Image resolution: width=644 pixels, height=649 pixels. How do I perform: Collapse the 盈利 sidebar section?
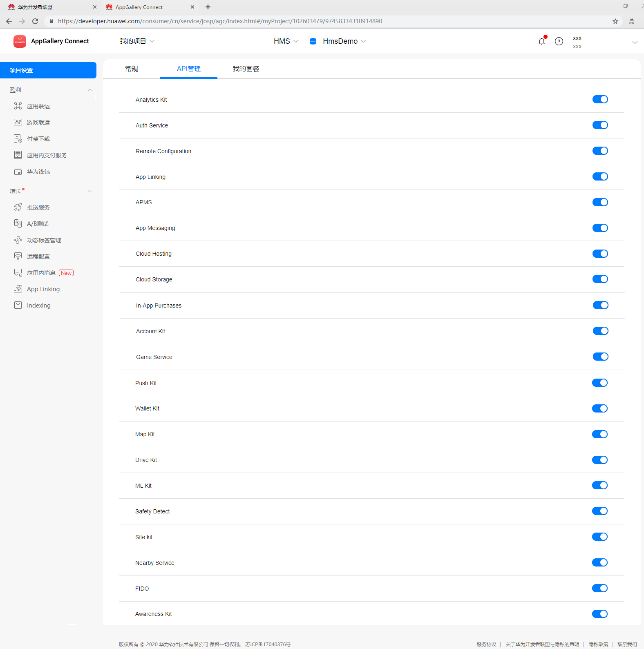90,90
